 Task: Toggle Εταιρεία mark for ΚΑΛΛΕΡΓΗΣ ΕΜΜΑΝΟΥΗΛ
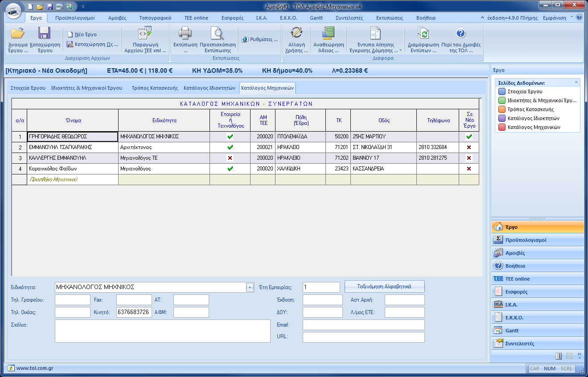(230, 158)
